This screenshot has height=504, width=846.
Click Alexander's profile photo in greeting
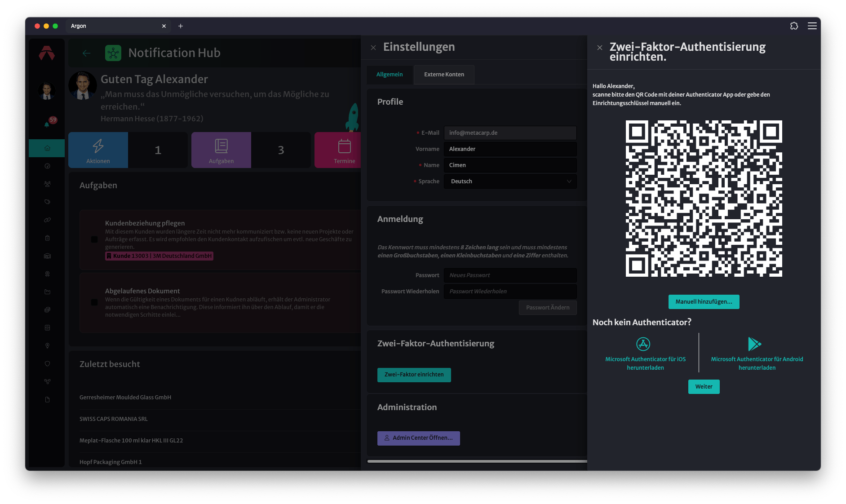(83, 85)
